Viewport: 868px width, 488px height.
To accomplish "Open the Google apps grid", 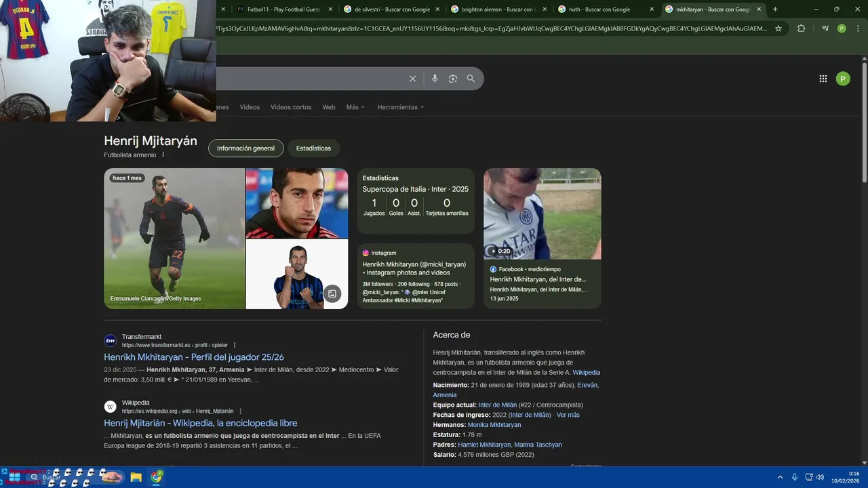I will (x=823, y=79).
